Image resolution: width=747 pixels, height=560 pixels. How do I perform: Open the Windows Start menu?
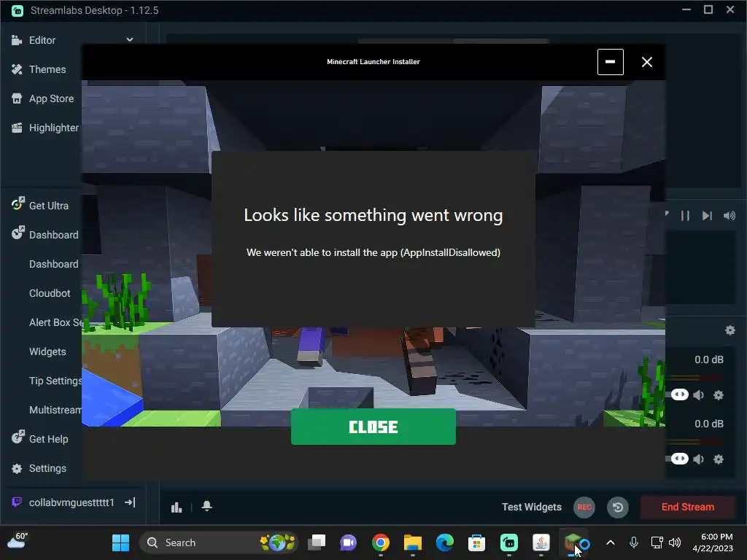[120, 542]
